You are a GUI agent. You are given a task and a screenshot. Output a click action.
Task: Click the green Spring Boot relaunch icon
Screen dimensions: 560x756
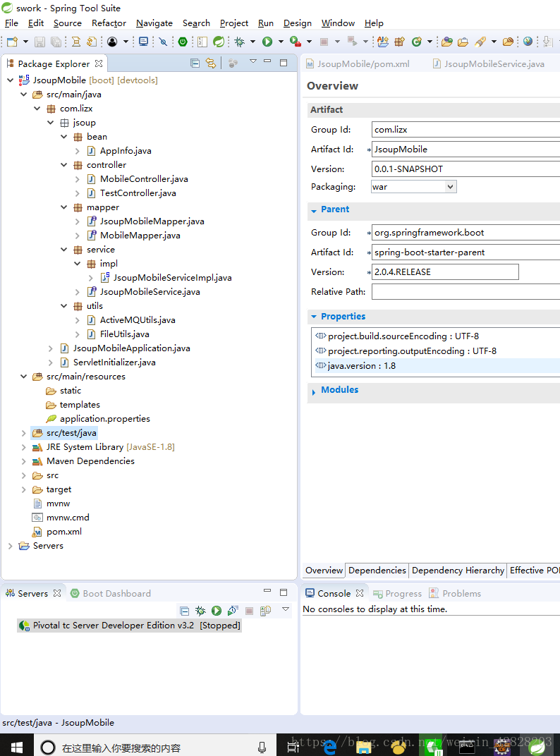coord(183,42)
